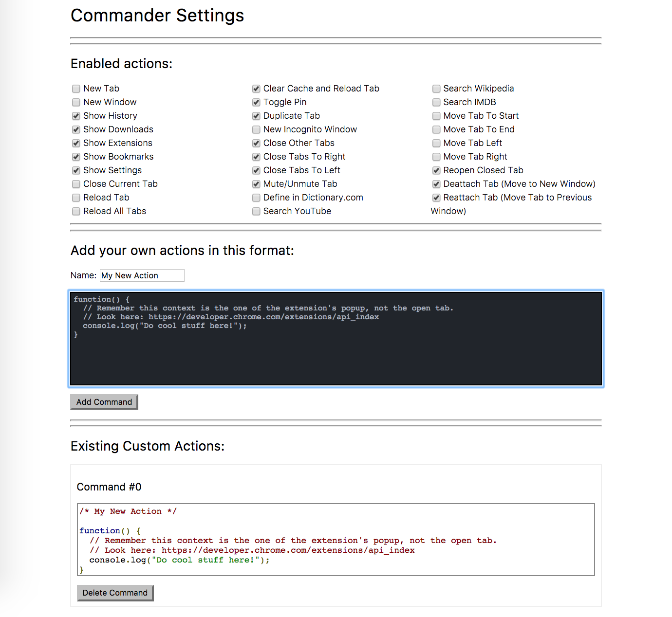This screenshot has width=672, height=617.
Task: Enable Close Current Tab action
Action: (76, 184)
